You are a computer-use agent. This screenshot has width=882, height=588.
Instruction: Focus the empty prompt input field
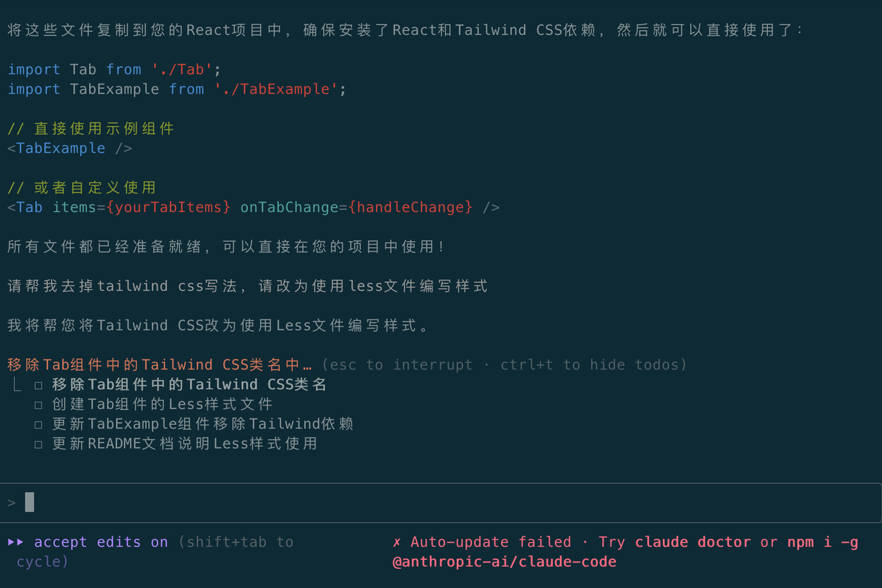(x=441, y=503)
